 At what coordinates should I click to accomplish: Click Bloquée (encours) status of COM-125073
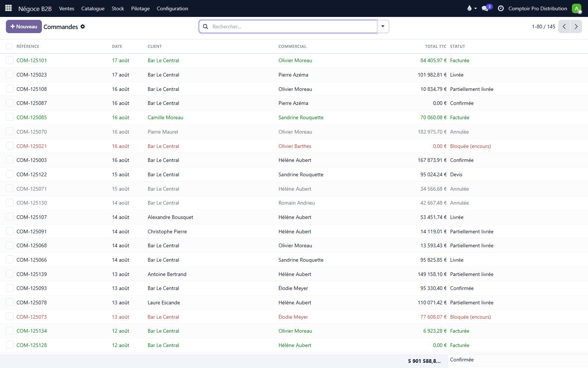[x=470, y=317]
